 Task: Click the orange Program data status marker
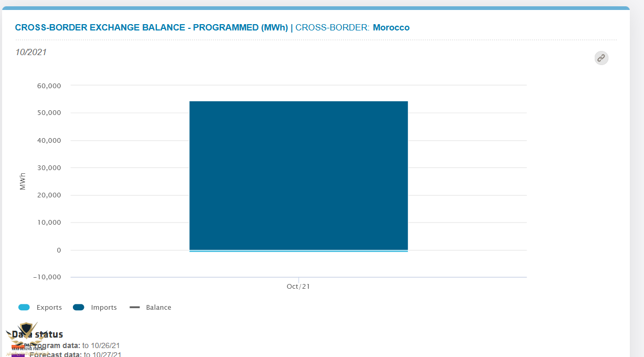(x=17, y=346)
